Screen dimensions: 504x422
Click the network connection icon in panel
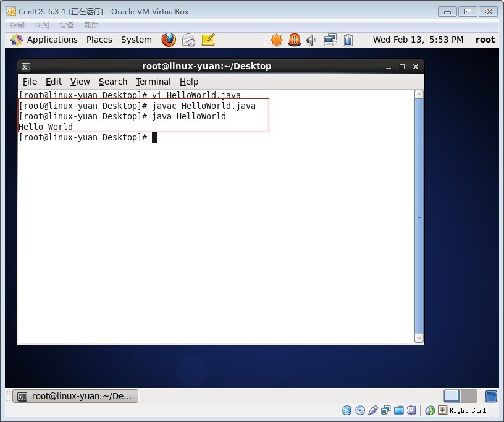click(330, 40)
